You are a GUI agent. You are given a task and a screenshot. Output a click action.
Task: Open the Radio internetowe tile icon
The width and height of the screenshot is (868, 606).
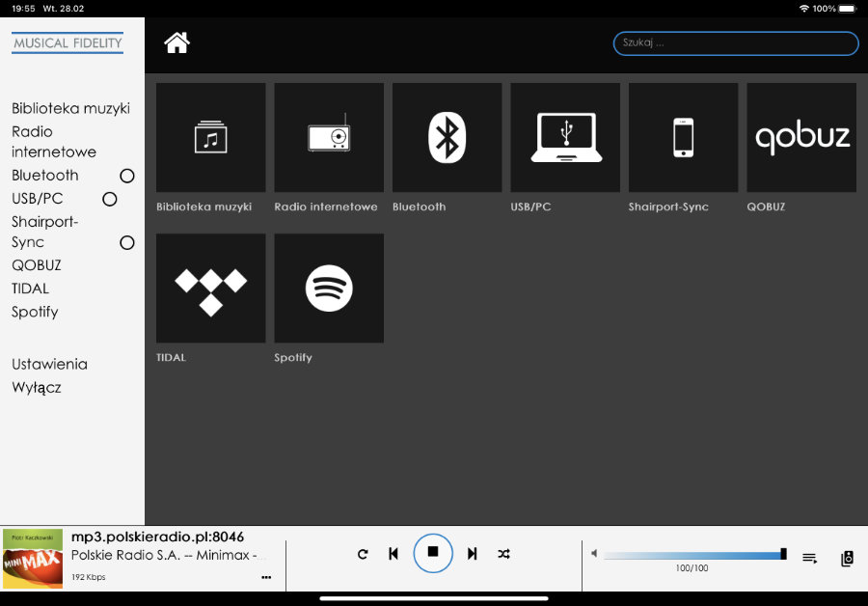[x=329, y=137]
